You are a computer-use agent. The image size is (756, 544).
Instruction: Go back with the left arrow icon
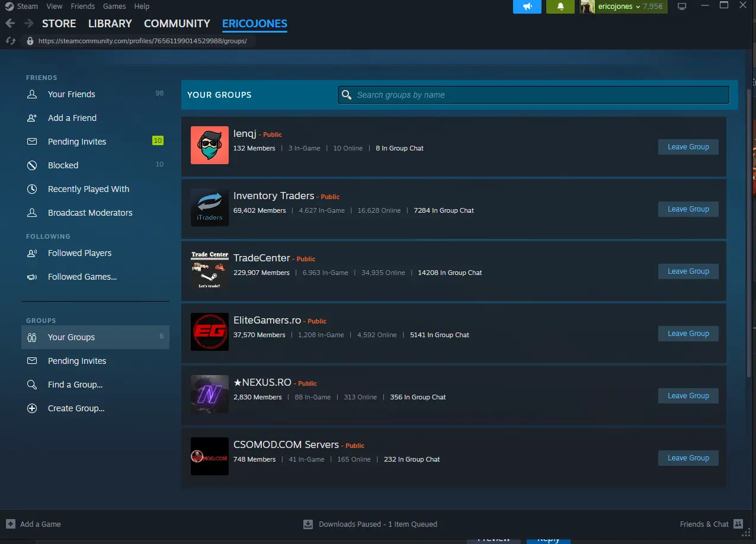(x=10, y=24)
